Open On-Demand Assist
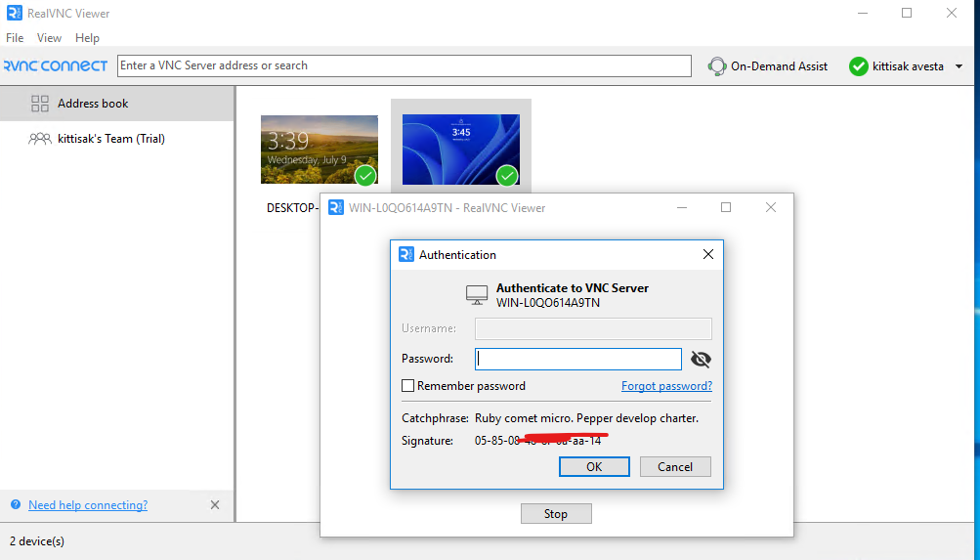The height and width of the screenshot is (560, 980). pos(768,66)
